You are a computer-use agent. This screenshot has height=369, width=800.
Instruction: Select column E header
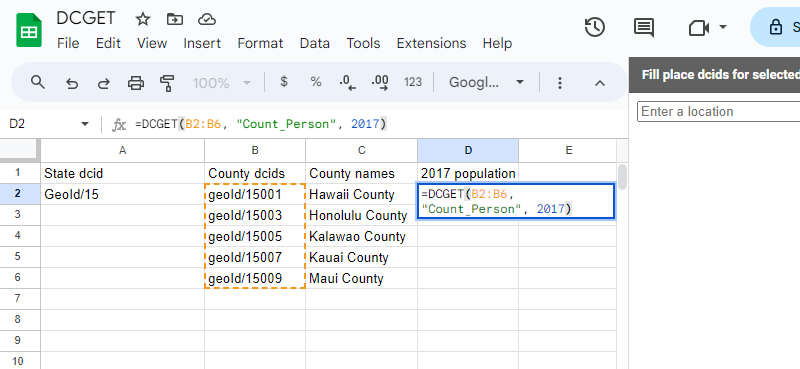pyautogui.click(x=568, y=150)
